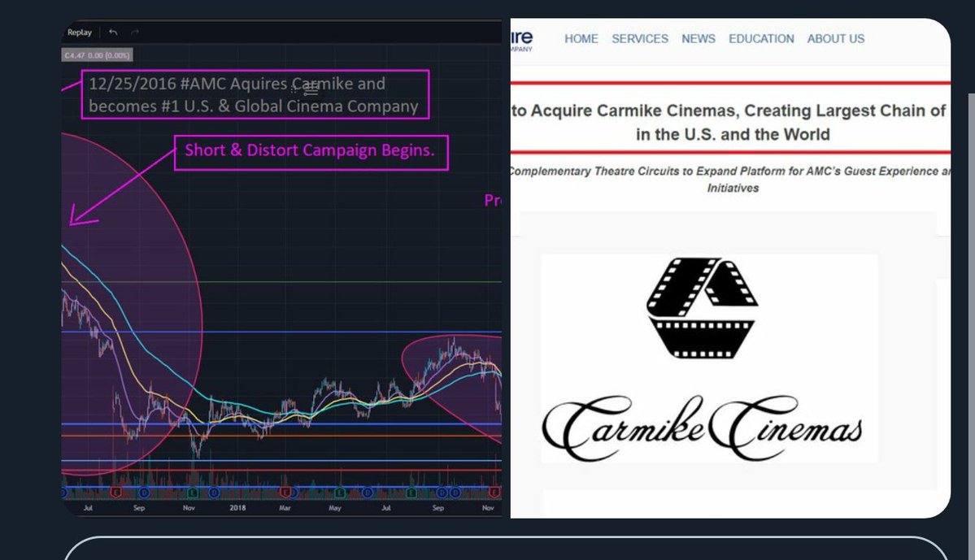Open the SERVICES menu item
The width and height of the screenshot is (975, 560).
640,39
